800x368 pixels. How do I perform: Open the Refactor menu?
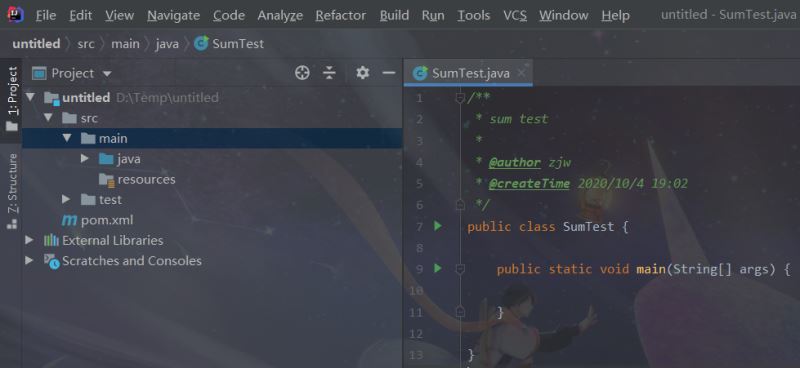340,15
